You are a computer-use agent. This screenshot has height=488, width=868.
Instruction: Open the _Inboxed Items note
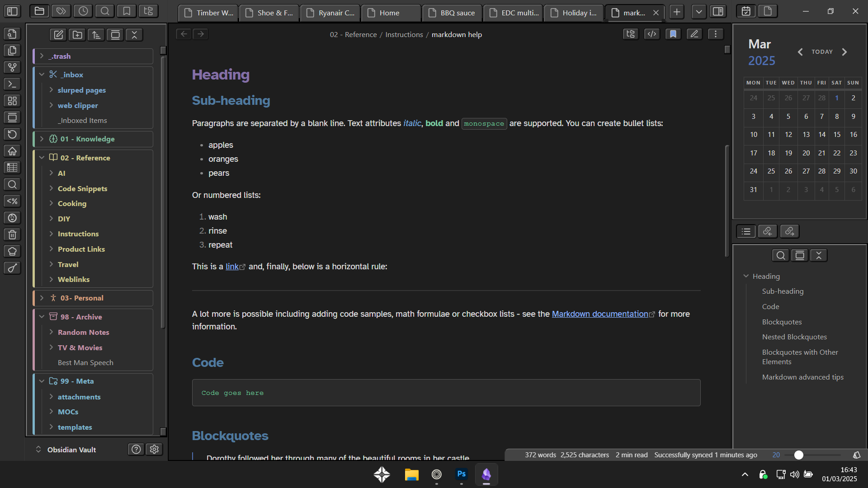point(82,120)
